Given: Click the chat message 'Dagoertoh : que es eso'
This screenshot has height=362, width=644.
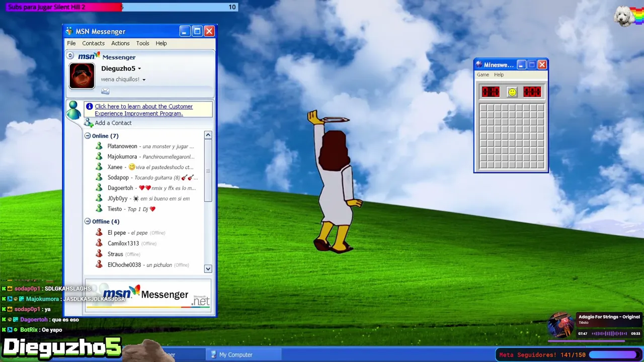Looking at the screenshot, I should tap(49, 320).
